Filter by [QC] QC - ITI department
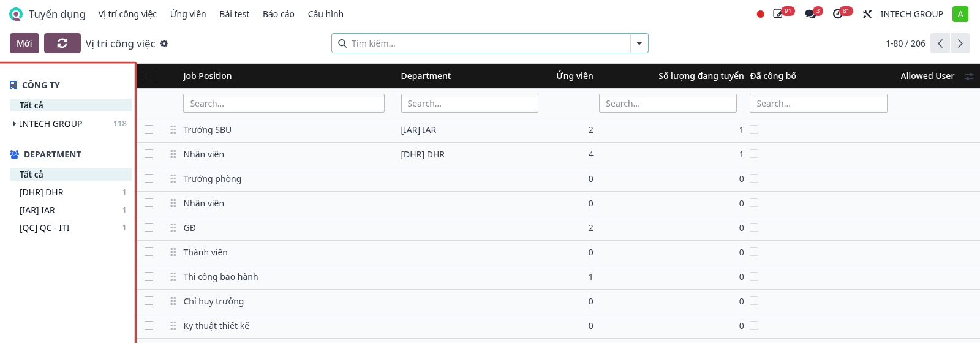Screen dimensions: 980x343 pos(45,228)
